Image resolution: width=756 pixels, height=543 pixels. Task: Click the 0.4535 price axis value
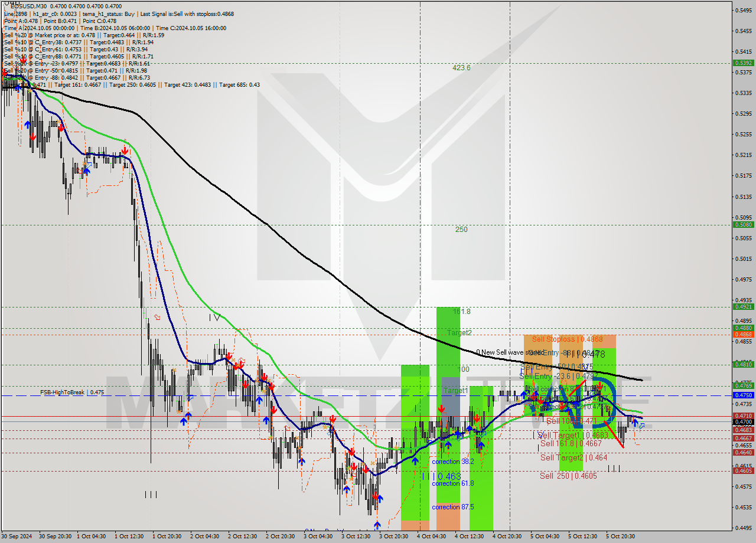tap(743, 507)
